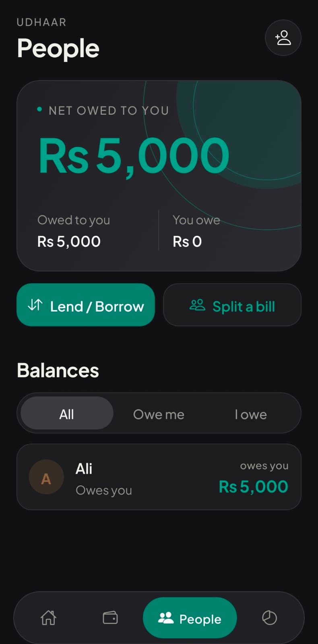
Task: Select Ali's avatar with letter A
Action: click(x=46, y=477)
